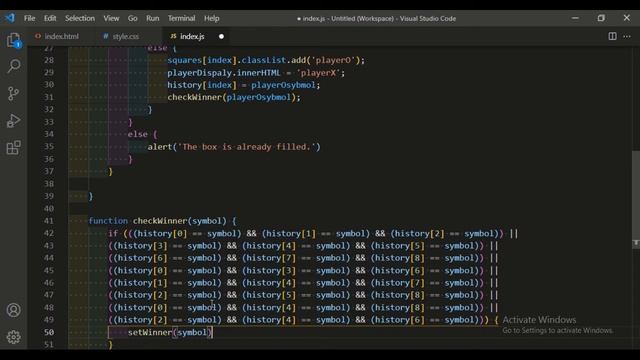This screenshot has width=640, height=360.
Task: Open the Source Control view icon
Action: point(13,93)
